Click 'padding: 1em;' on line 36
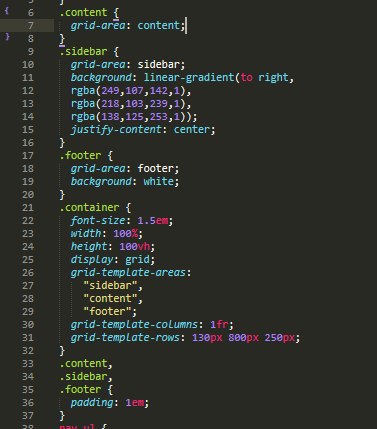 coord(110,403)
